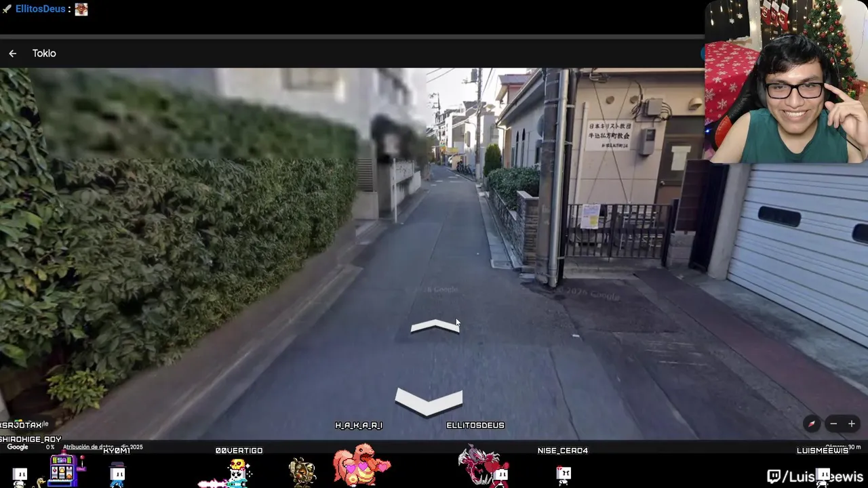Click the Google logo at bottom left
Screen dimensions: 868x488
pos(18,447)
